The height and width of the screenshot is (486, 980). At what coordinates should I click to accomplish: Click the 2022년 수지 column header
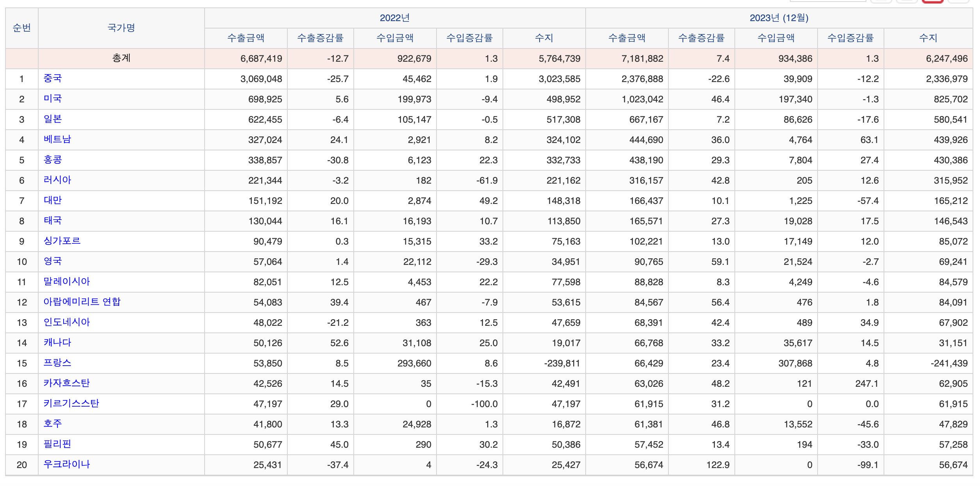544,38
